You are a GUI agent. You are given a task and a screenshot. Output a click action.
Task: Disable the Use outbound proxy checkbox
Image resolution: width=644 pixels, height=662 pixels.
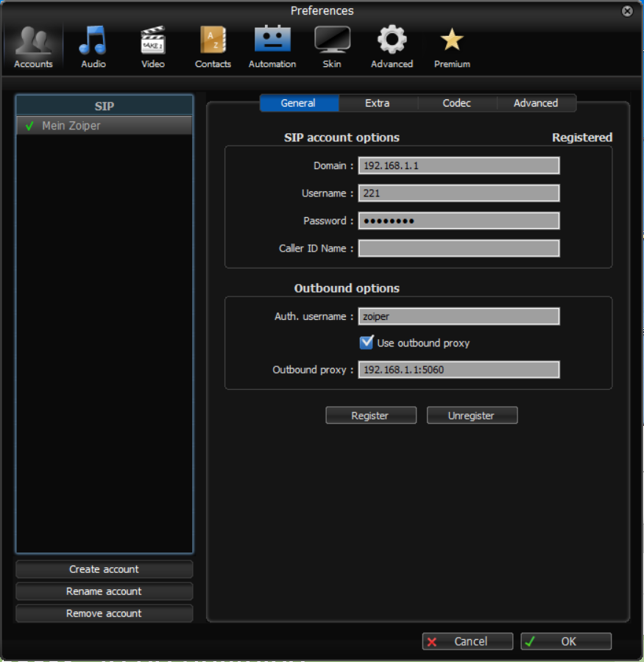tap(366, 341)
